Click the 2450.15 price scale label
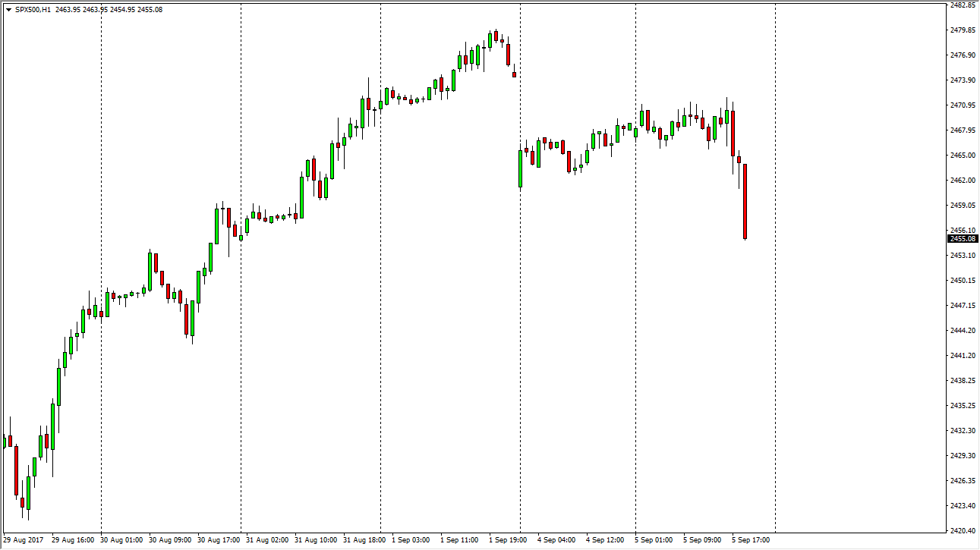The image size is (980, 550). 962,281
